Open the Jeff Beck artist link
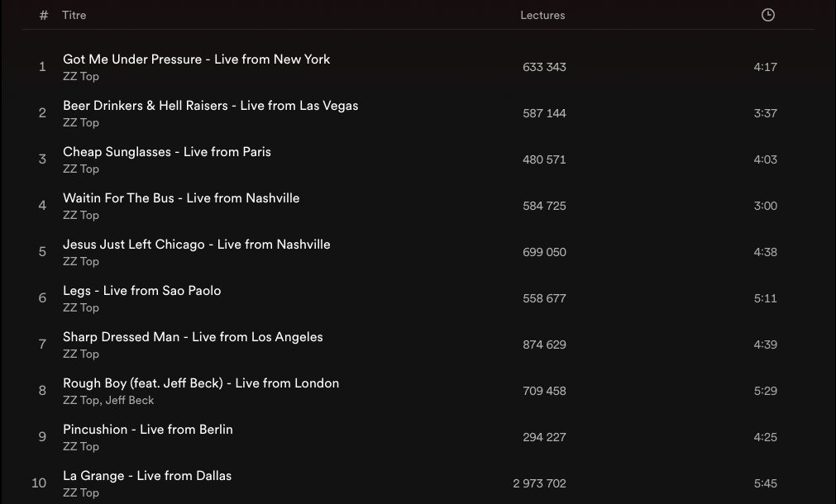 130,401
